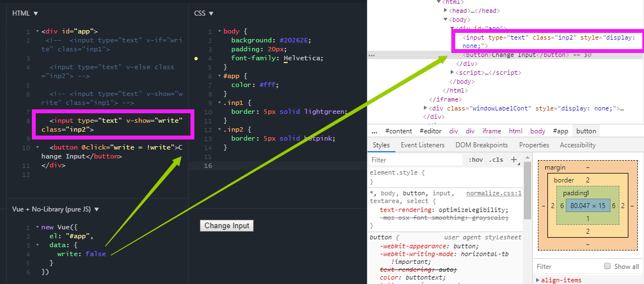Expand the head node in Elements tree

446,11
